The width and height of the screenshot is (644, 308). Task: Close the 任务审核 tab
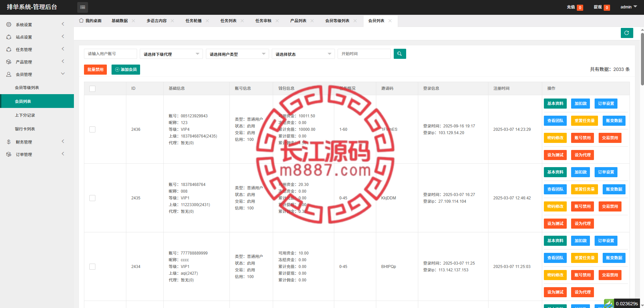point(277,21)
